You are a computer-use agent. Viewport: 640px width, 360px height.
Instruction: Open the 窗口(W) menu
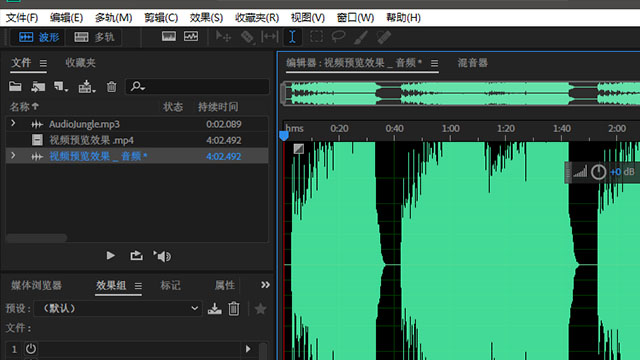(355, 18)
